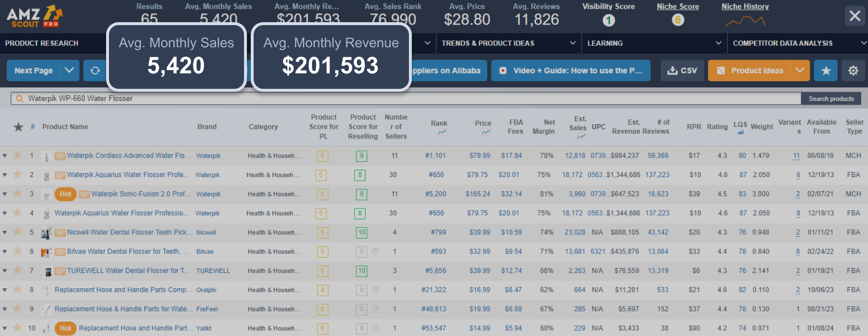Favorite the Oralphi row star
The image size is (868, 336).
click(x=17, y=289)
